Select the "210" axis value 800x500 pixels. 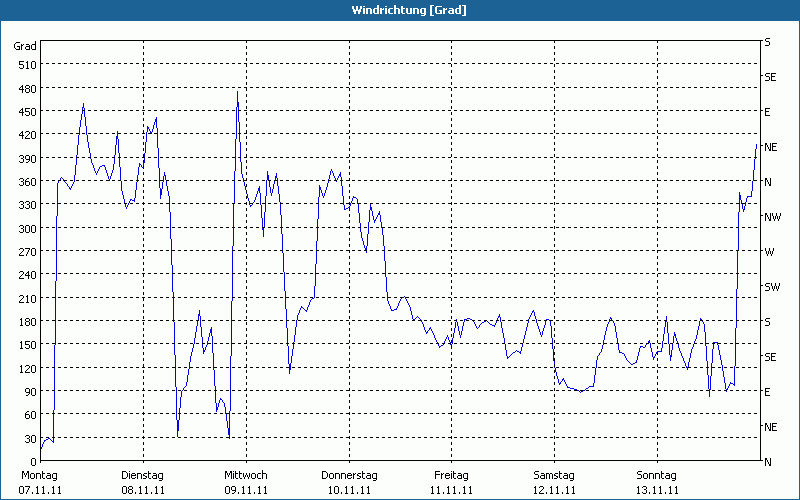(28, 298)
